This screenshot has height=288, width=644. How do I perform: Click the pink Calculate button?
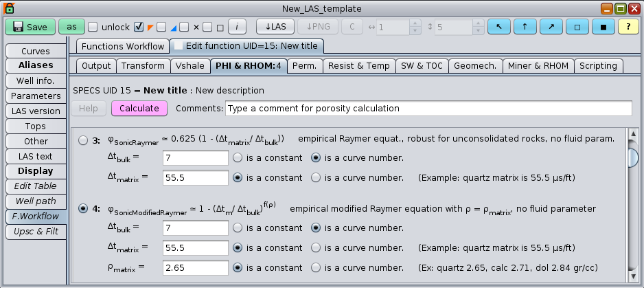[x=139, y=109]
